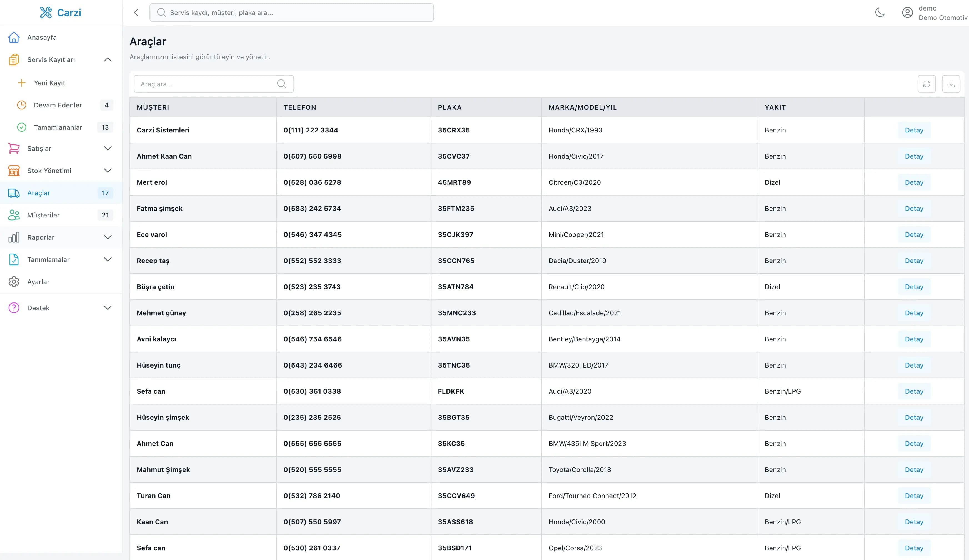This screenshot has width=969, height=560.
Task: Open the Müşteriler page
Action: (x=61, y=215)
